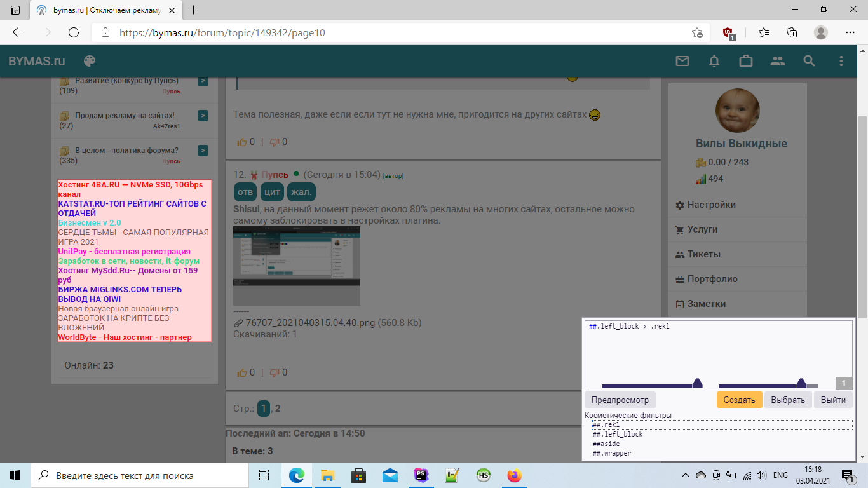Expand the 'Продам рекламу на сайтах!' arrow
This screenshot has height=488, width=868.
point(203,116)
